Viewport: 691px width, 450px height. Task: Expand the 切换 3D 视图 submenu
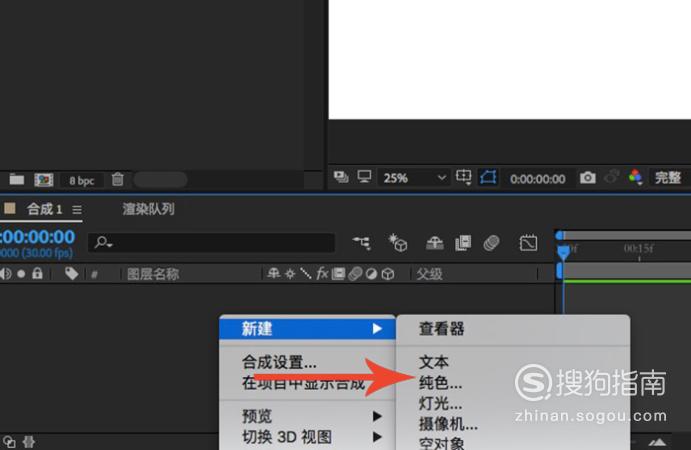[x=307, y=437]
